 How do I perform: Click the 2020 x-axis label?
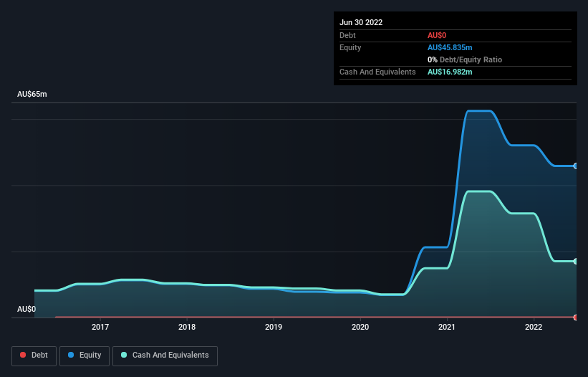tap(360, 327)
